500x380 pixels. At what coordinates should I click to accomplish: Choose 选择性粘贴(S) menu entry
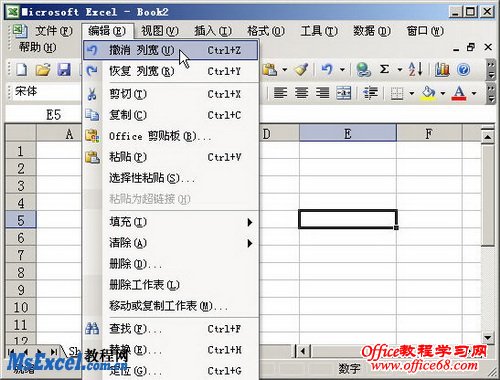(170, 178)
